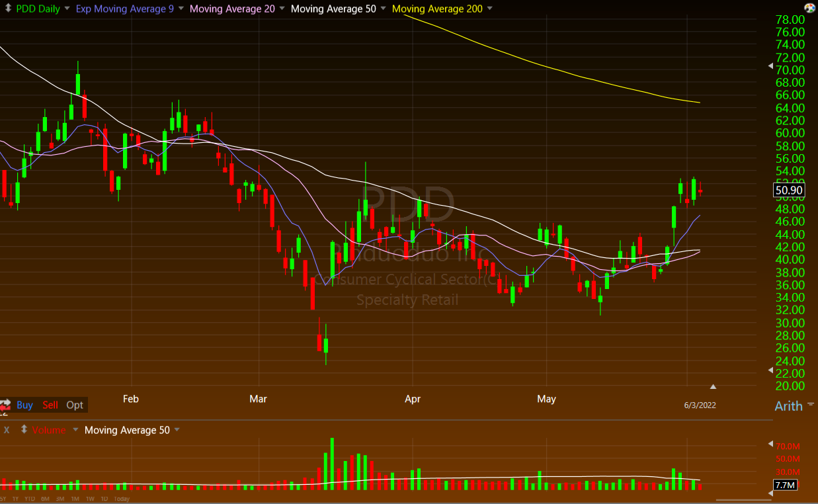This screenshot has width=818, height=504.
Task: Click the Apr month label on the axis
Action: (x=413, y=399)
